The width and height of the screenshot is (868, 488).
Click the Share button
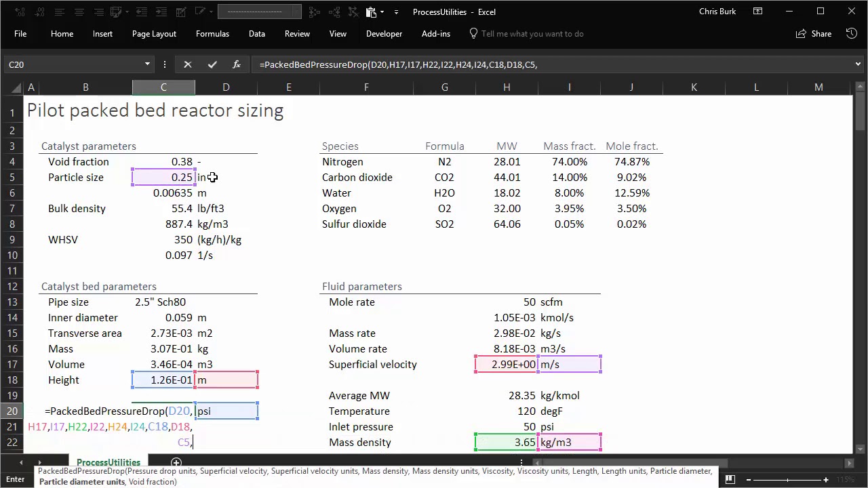(814, 34)
